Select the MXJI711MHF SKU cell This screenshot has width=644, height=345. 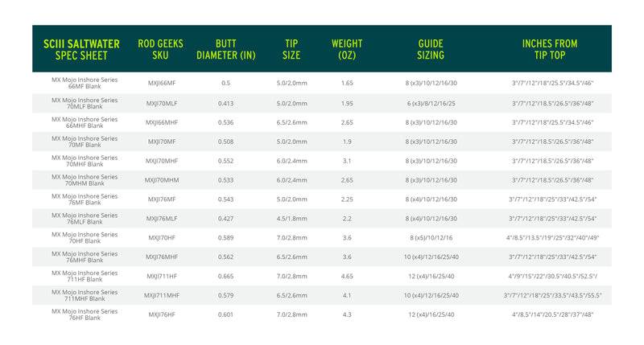click(162, 295)
